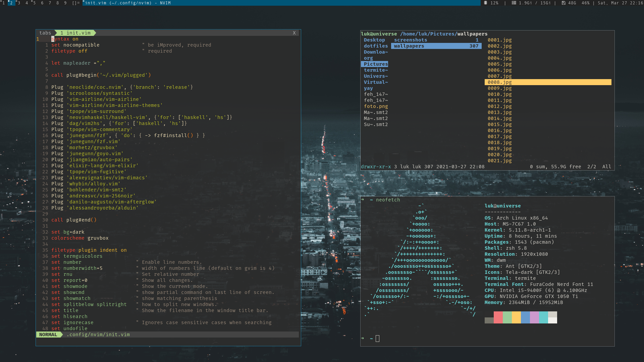Select 0012.jpg in the wallpapers list
Screen dimensions: 644x362
click(499, 106)
